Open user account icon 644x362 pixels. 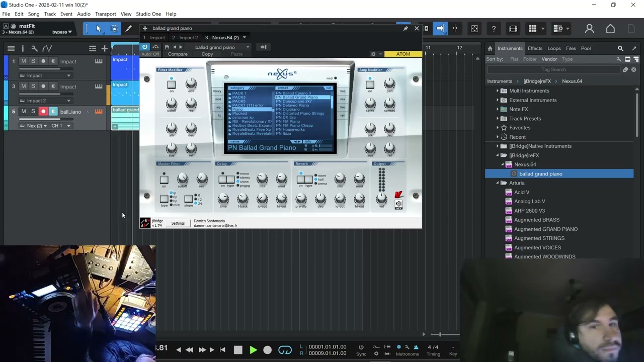(589, 29)
